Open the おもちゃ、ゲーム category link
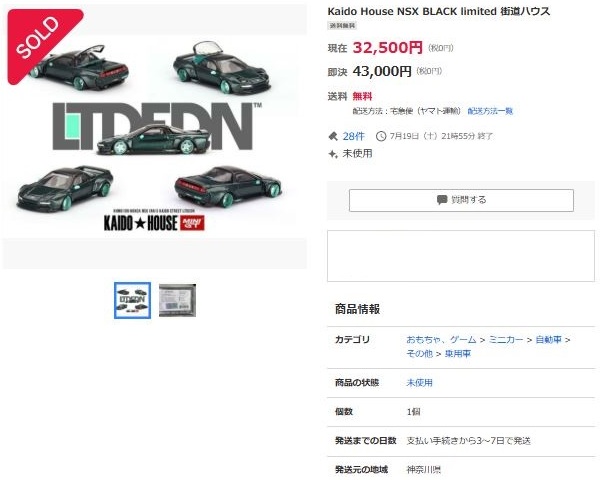The width and height of the screenshot is (600, 480). pos(441,340)
